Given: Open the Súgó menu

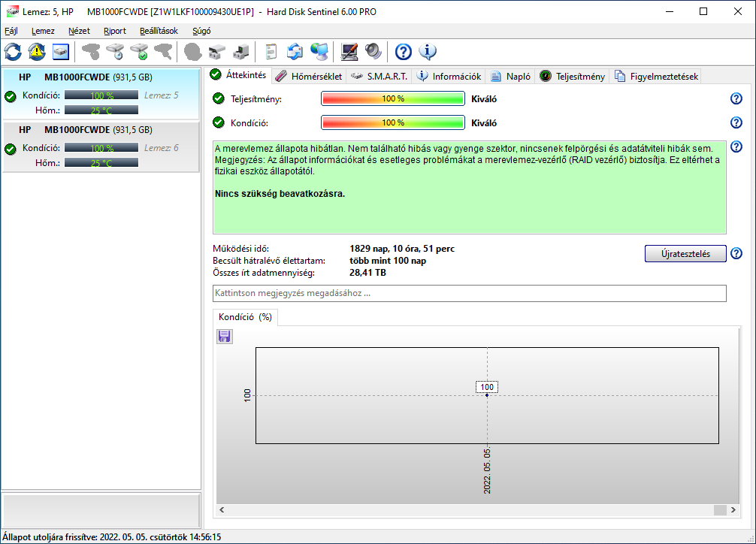Looking at the screenshot, I should coord(201,31).
